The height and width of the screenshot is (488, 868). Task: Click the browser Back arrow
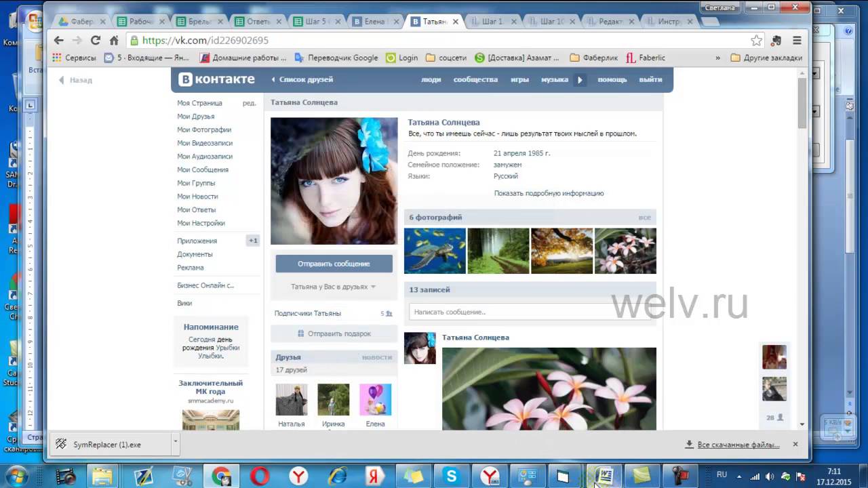click(59, 41)
